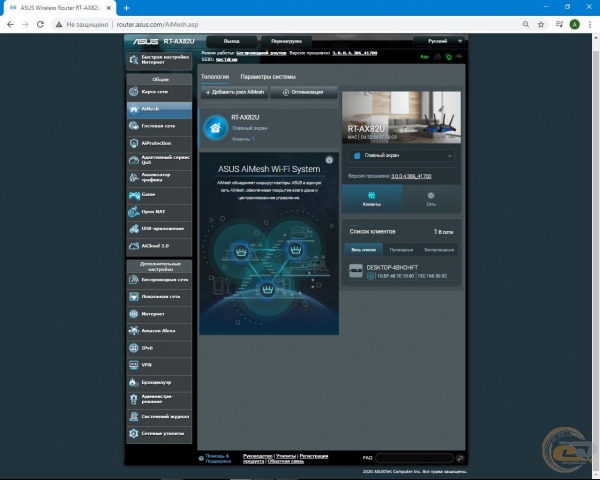Click the Перезагрузка reboot button
600x480 pixels.
(x=286, y=41)
